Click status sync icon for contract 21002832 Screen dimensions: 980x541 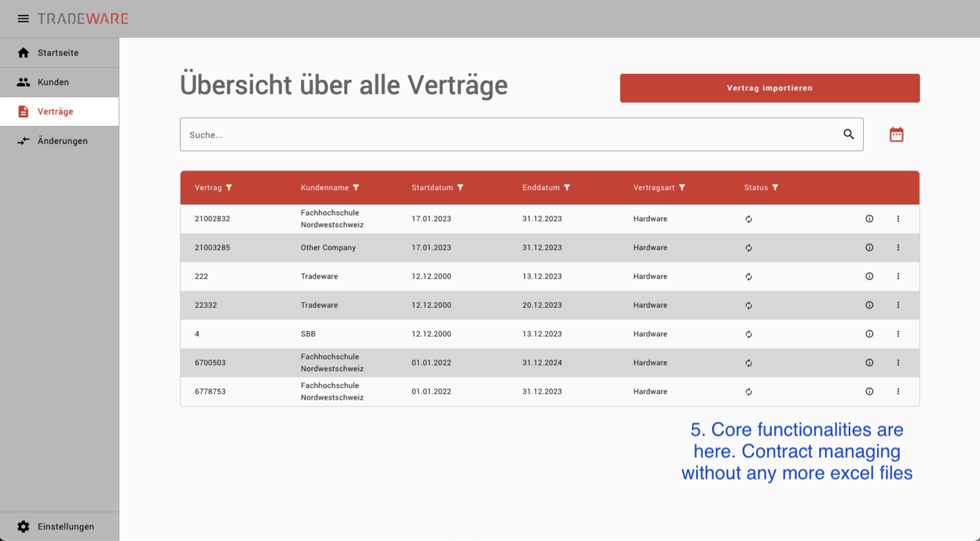coord(749,219)
